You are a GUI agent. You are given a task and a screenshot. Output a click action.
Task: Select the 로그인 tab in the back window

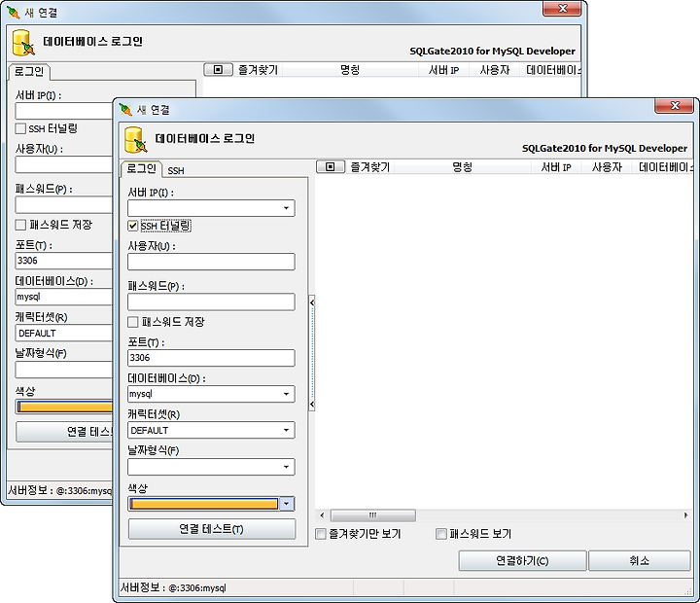click(x=29, y=71)
